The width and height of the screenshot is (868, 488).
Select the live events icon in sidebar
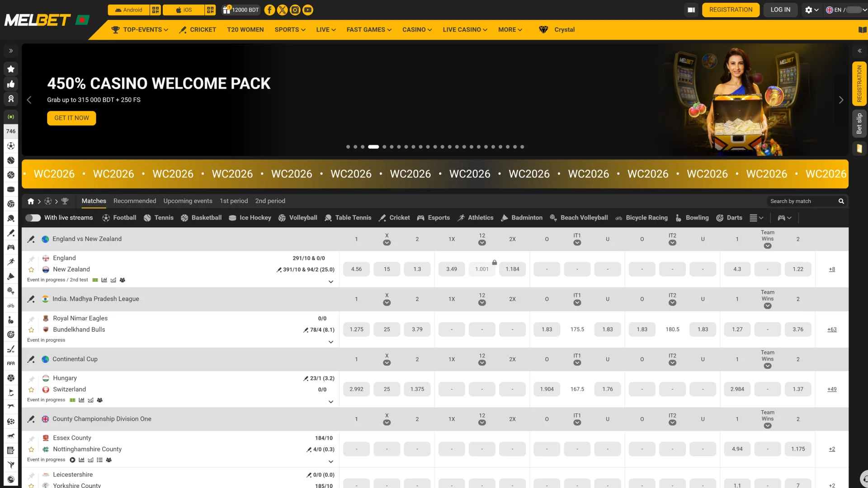coord(11,117)
